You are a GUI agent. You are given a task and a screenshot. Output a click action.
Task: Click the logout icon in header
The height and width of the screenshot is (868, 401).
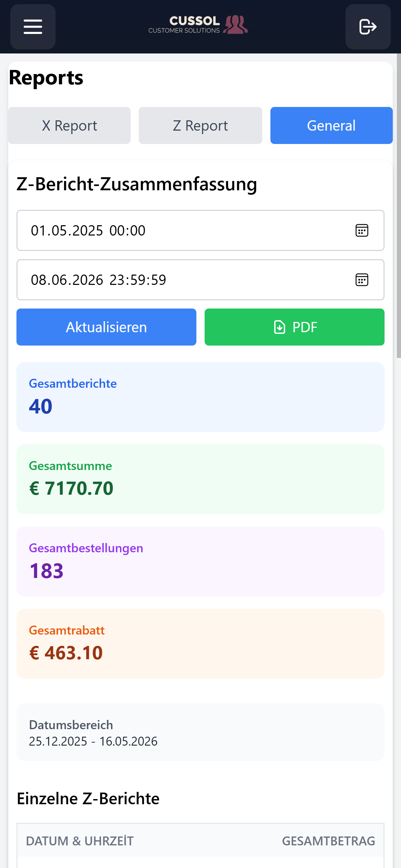click(x=368, y=27)
